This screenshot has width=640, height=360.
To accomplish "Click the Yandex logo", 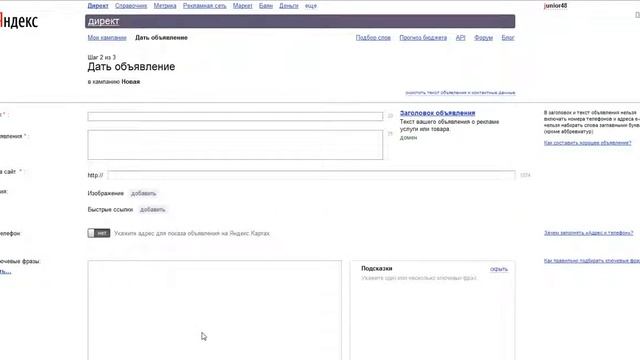I will tap(19, 21).
